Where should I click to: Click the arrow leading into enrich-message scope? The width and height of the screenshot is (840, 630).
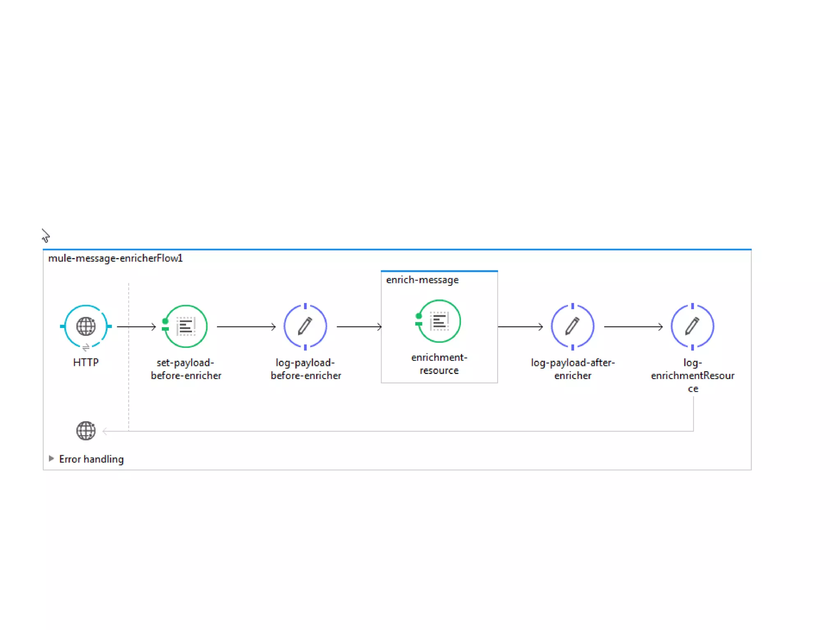359,327
